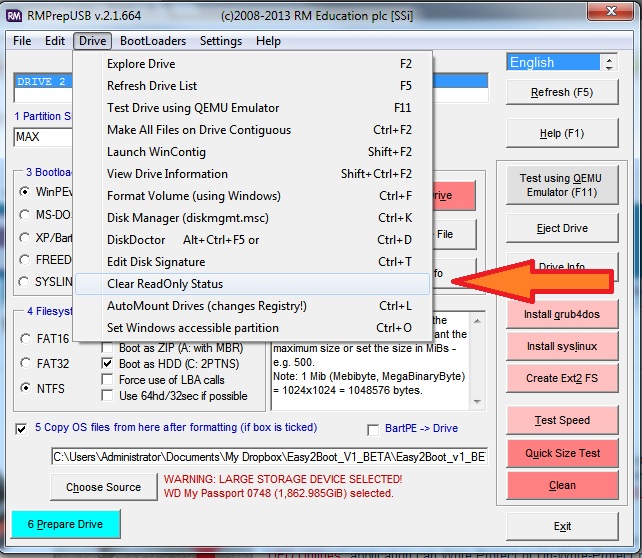Choose Edit Disk Signature
The image size is (642, 558).
253,262
